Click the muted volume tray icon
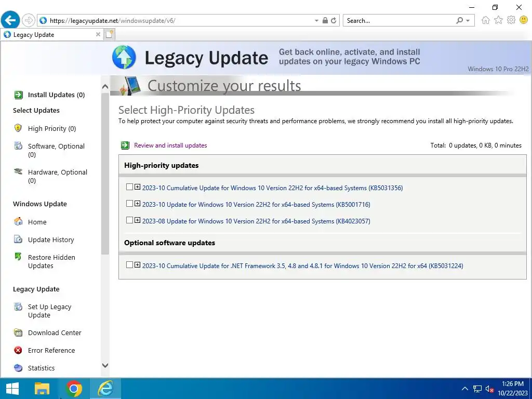The width and height of the screenshot is (532, 399). [489, 389]
